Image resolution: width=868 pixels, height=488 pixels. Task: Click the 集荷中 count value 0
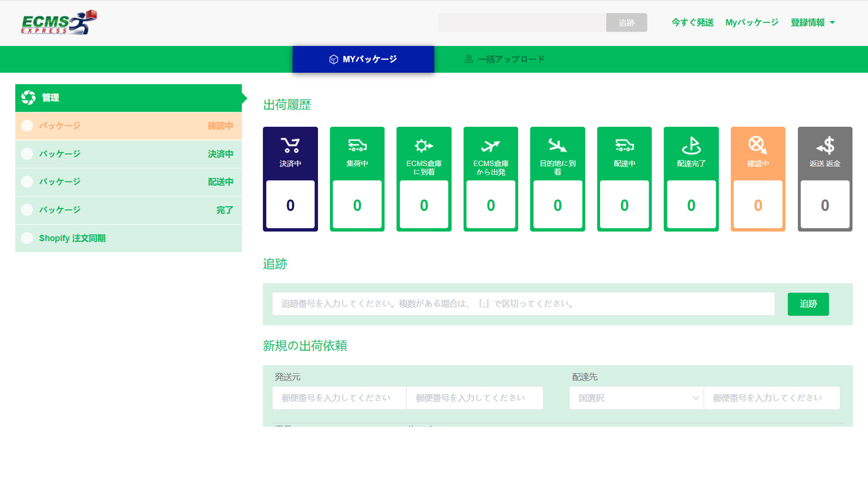pos(357,206)
